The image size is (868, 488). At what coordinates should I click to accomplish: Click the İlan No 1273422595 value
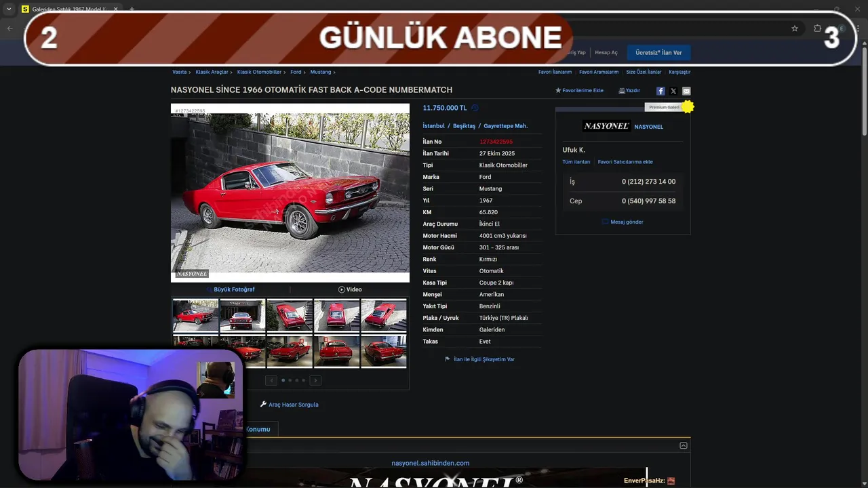click(x=496, y=142)
